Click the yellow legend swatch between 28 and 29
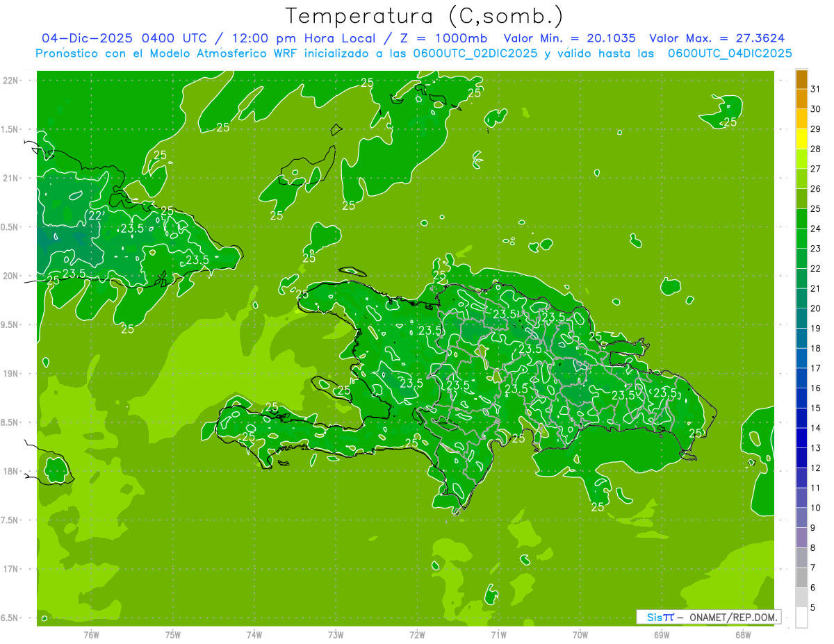 (801, 139)
